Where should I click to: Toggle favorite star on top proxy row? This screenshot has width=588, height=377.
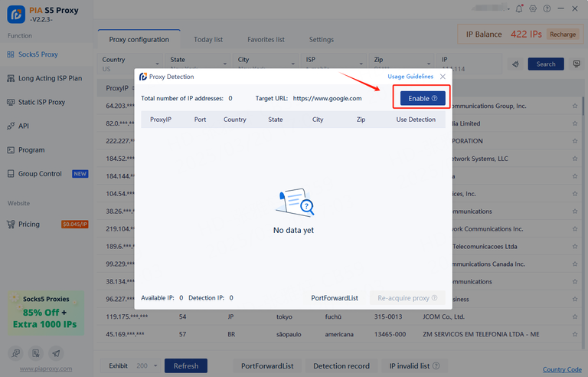pos(575,106)
